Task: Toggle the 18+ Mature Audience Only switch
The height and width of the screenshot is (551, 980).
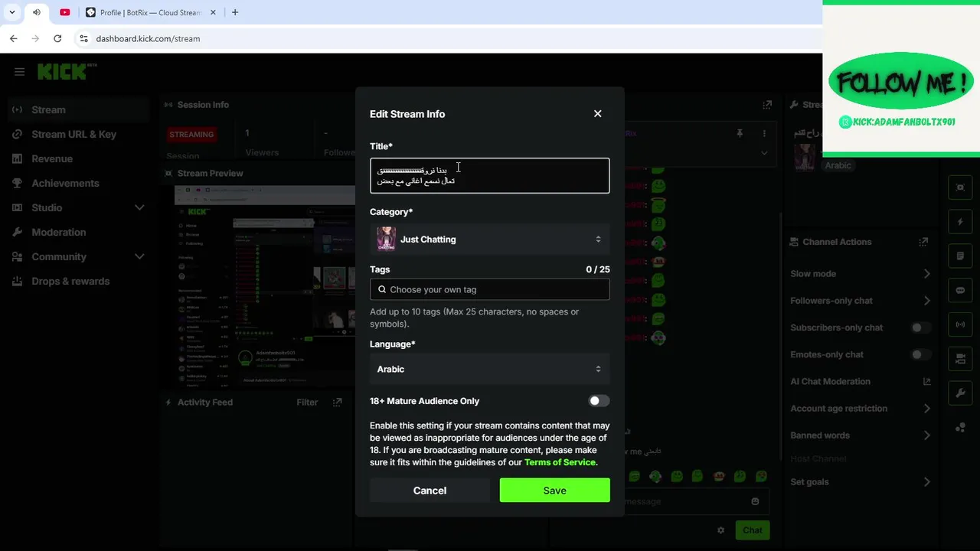Action: tap(599, 401)
